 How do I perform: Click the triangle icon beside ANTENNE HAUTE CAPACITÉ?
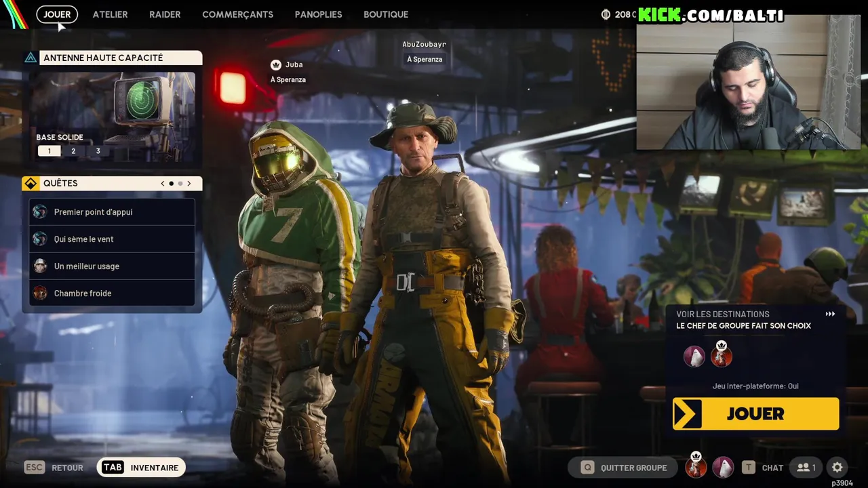coord(31,58)
